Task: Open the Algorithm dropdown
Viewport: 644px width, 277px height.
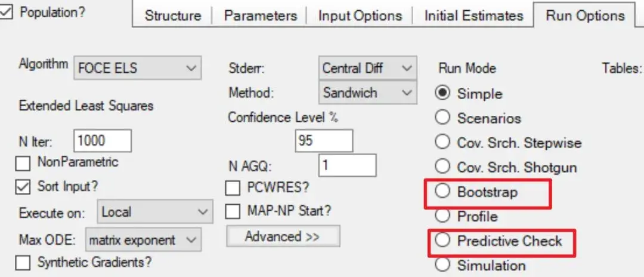Action: [x=137, y=68]
